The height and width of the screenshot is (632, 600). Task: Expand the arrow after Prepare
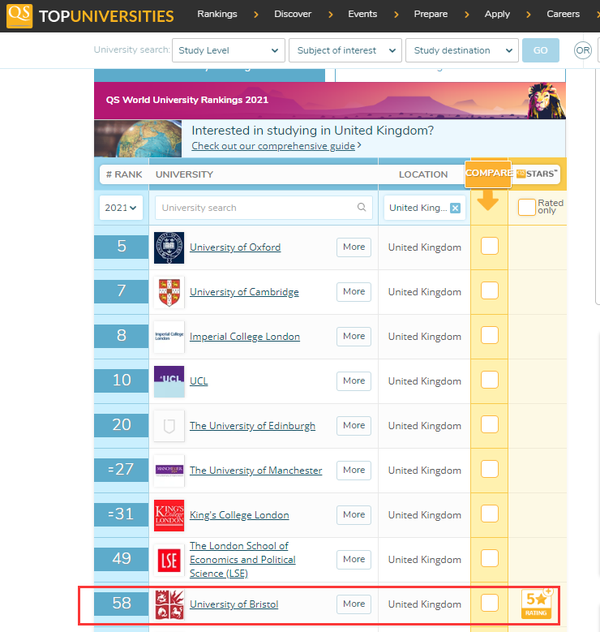pos(467,15)
